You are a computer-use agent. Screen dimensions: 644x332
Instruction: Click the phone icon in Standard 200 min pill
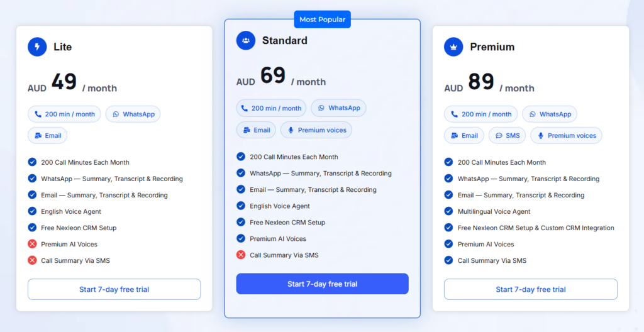(x=245, y=108)
